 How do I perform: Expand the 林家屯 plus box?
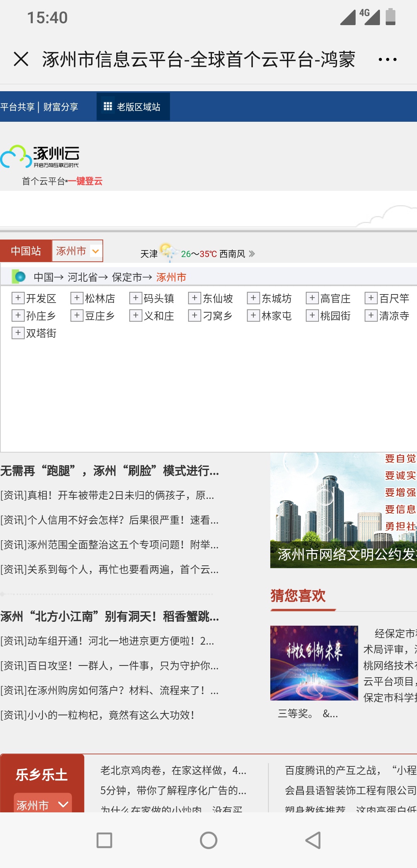click(253, 315)
